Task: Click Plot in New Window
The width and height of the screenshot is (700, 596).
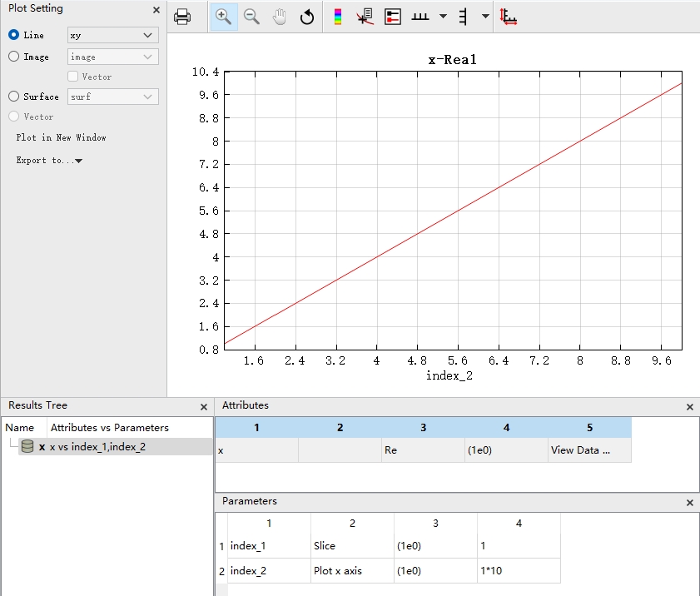Action: coord(61,137)
